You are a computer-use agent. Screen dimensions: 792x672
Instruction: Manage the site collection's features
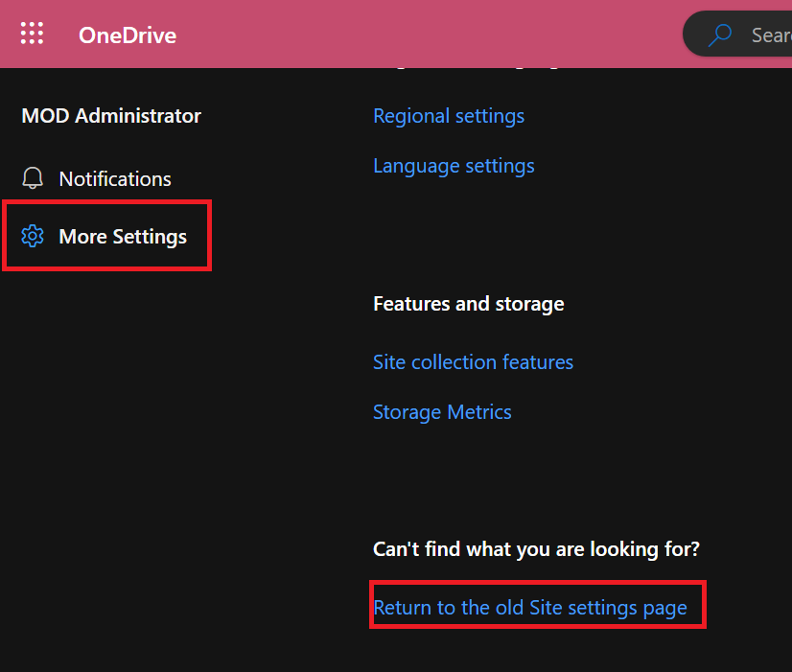[x=473, y=362]
